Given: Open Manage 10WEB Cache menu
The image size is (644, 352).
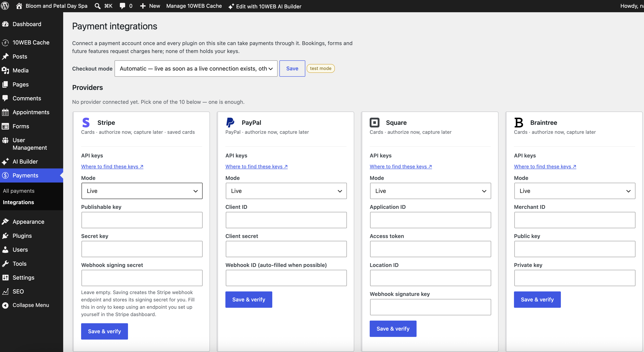Looking at the screenshot, I should pos(194,6).
